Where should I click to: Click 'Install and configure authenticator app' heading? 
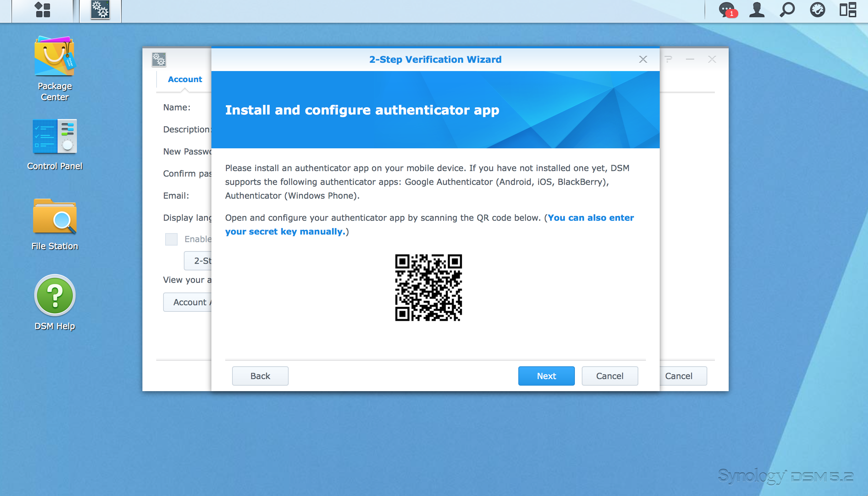pyautogui.click(x=362, y=110)
